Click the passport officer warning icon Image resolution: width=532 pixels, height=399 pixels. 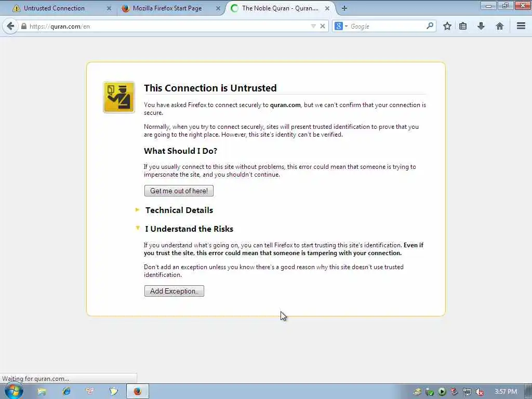tap(119, 97)
